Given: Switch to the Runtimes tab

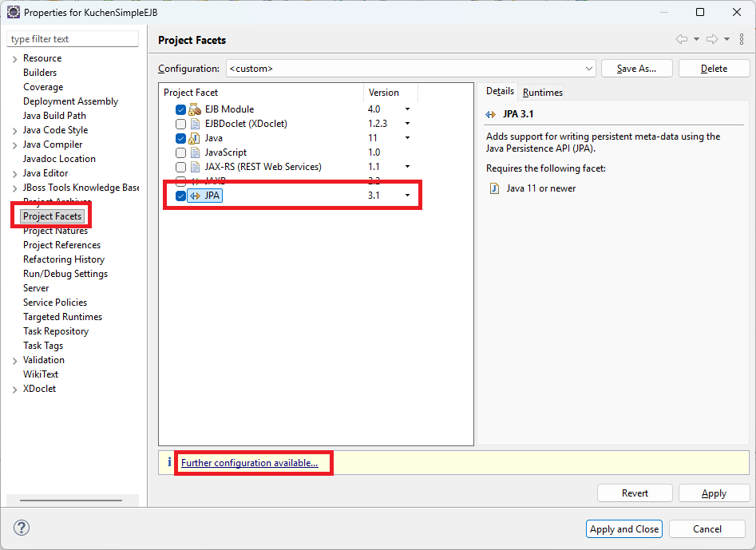Looking at the screenshot, I should click(542, 93).
